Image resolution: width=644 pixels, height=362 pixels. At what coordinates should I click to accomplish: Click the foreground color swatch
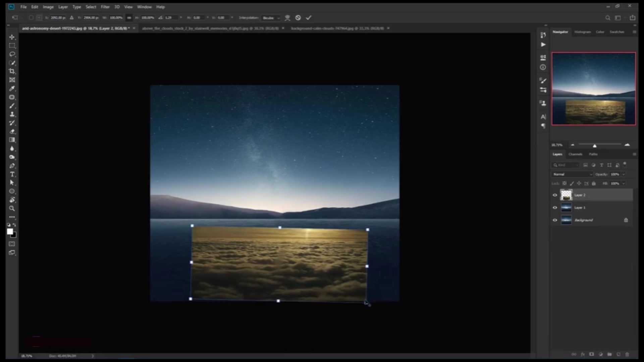(10, 232)
